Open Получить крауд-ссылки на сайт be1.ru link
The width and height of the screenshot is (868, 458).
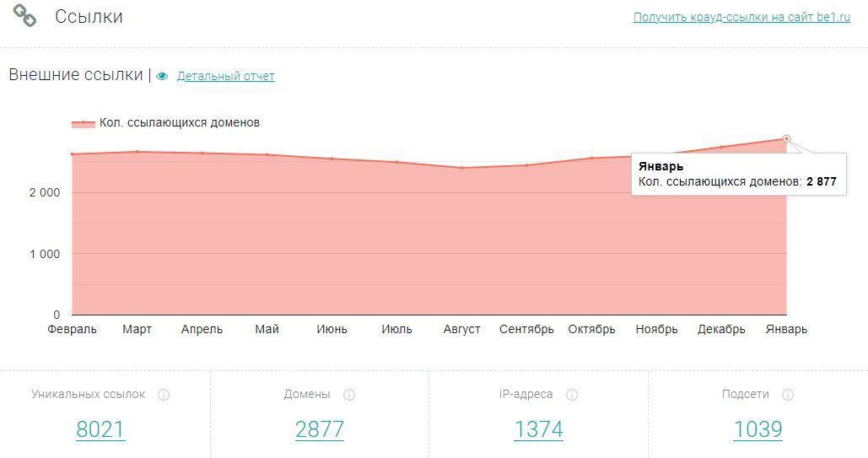741,17
